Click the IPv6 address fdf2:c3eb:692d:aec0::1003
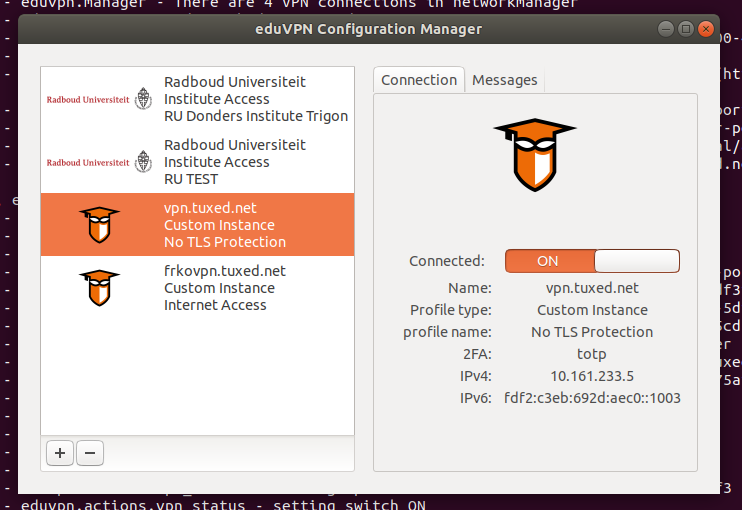Viewport: 742px width, 510px height. (592, 398)
